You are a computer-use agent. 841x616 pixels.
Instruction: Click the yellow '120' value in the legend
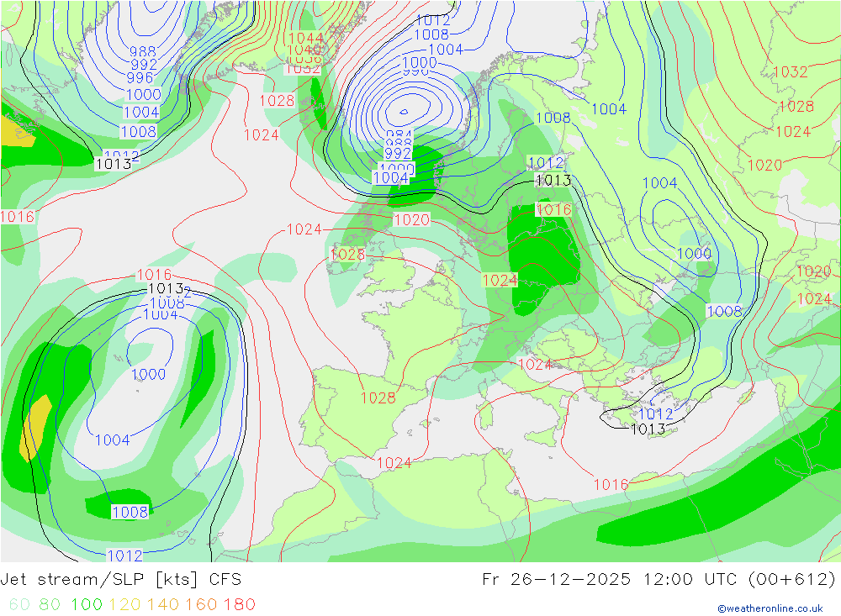124,604
